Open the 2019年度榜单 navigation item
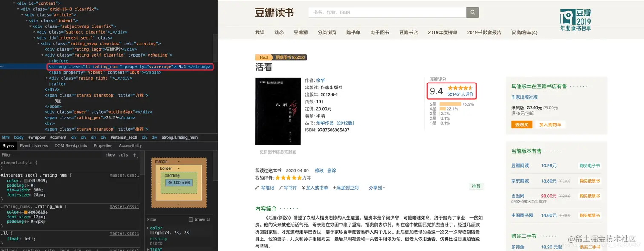Screen dimensions: 644x251 (x=443, y=32)
